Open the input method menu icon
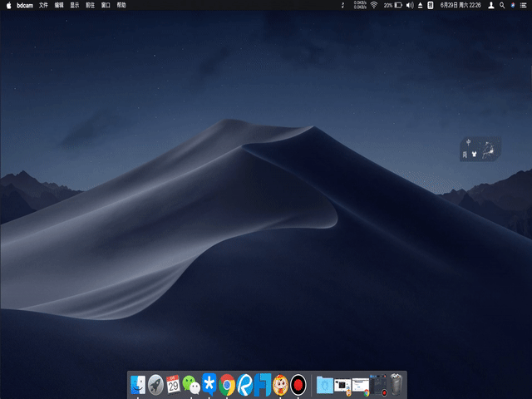Image resolution: width=532 pixels, height=399 pixels. (431, 5)
